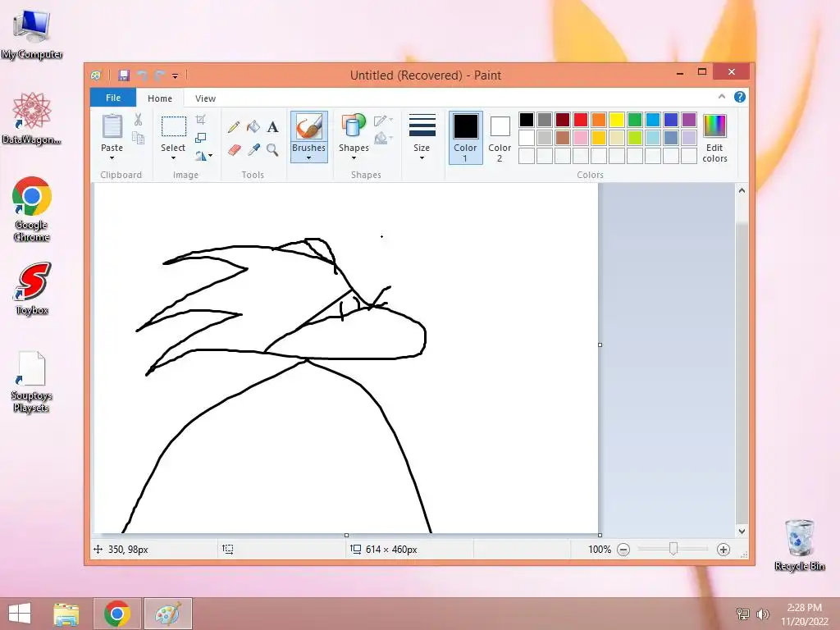Screen dimensions: 840x630
Task: Click the canvas bottom-right resize handle
Action: point(600,535)
